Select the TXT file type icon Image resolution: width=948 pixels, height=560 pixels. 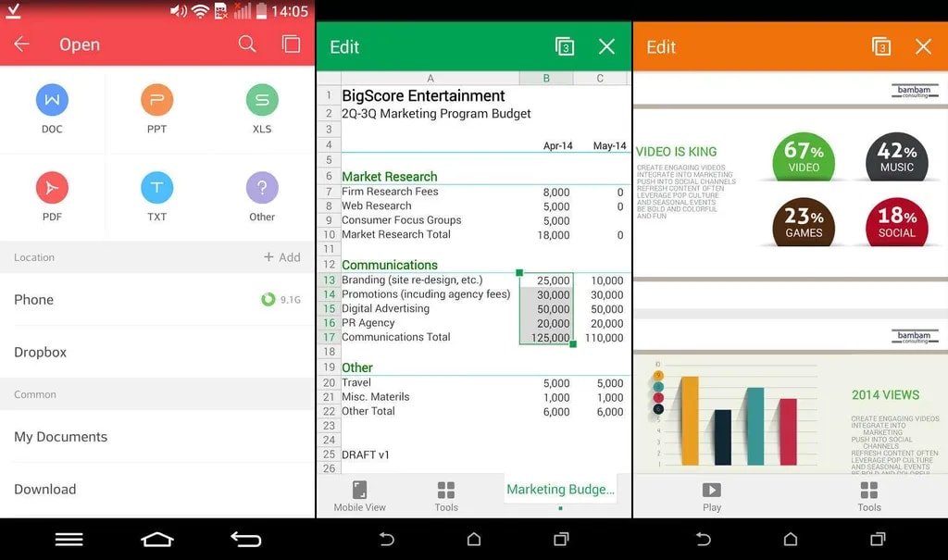pyautogui.click(x=156, y=188)
